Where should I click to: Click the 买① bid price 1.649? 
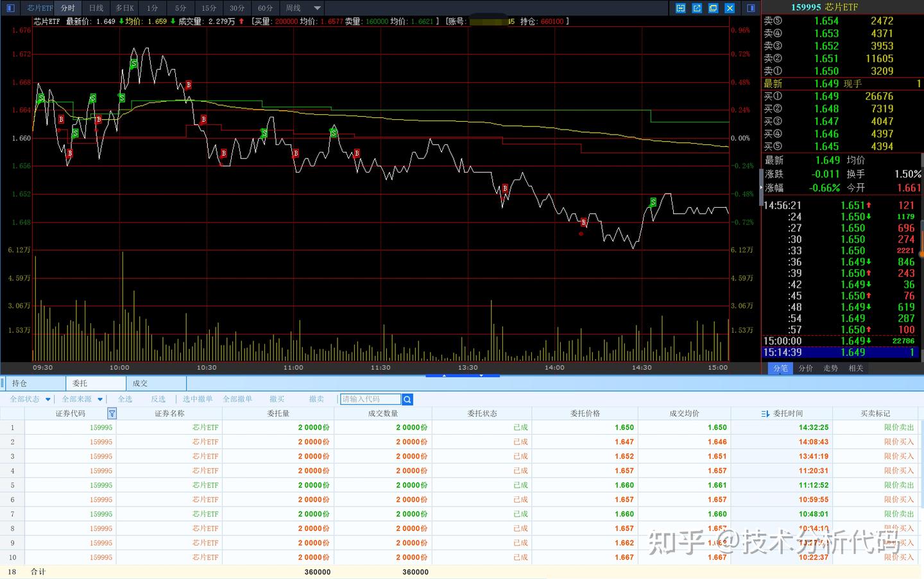coord(826,96)
